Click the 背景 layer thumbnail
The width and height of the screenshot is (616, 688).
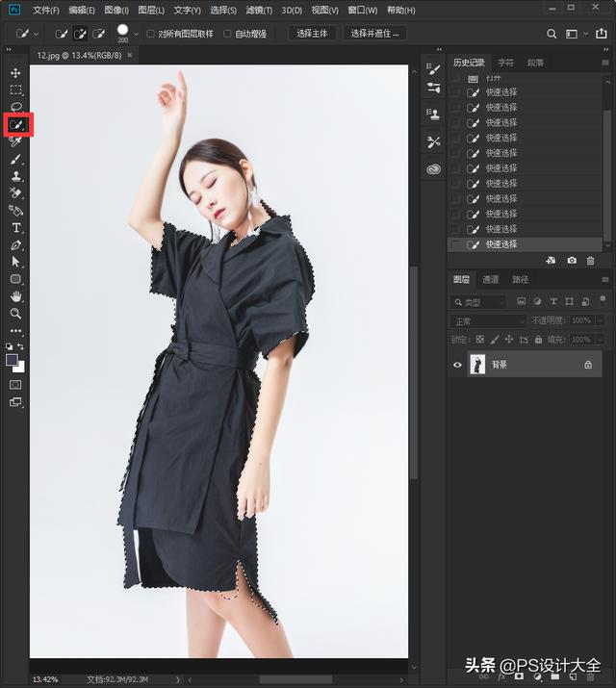(x=477, y=364)
